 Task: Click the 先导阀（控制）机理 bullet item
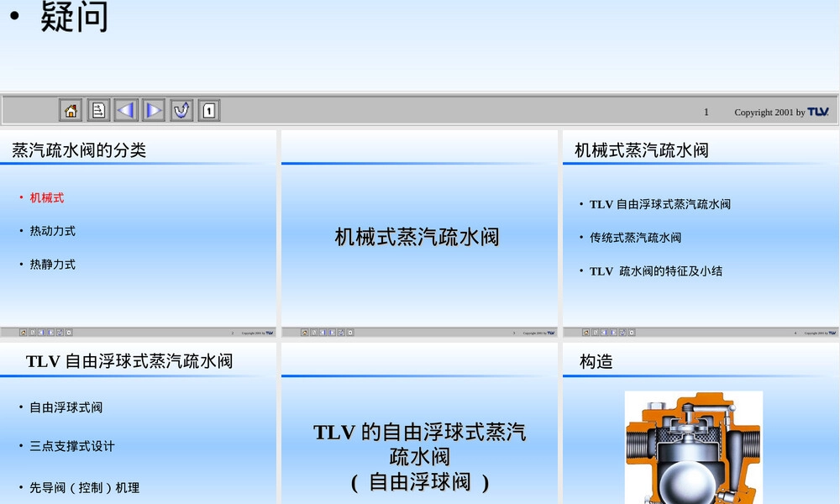click(x=85, y=487)
